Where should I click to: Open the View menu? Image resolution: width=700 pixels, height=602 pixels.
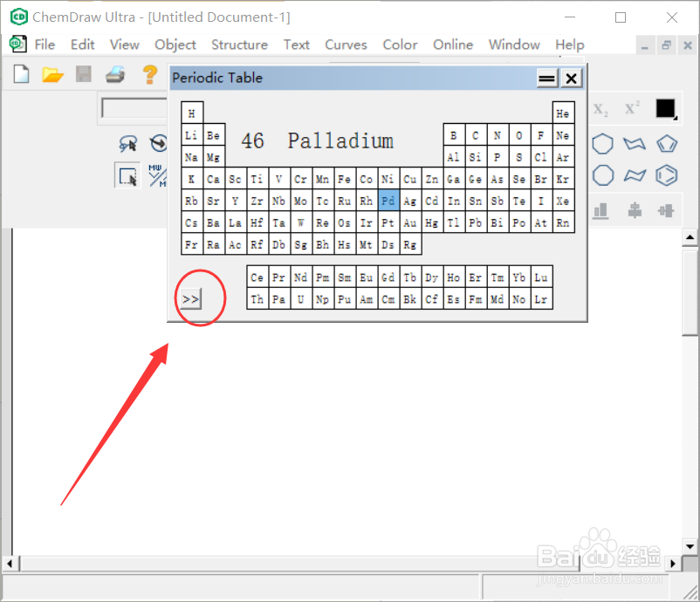[125, 44]
